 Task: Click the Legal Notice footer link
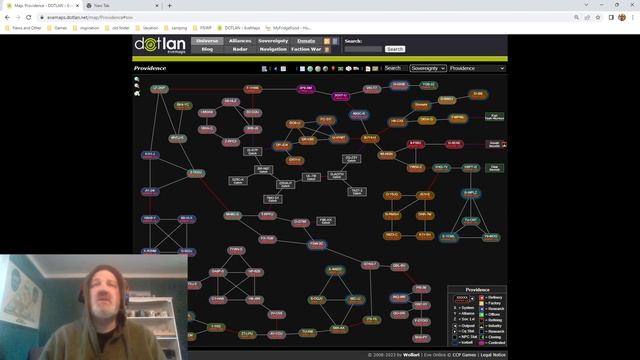coord(493,355)
